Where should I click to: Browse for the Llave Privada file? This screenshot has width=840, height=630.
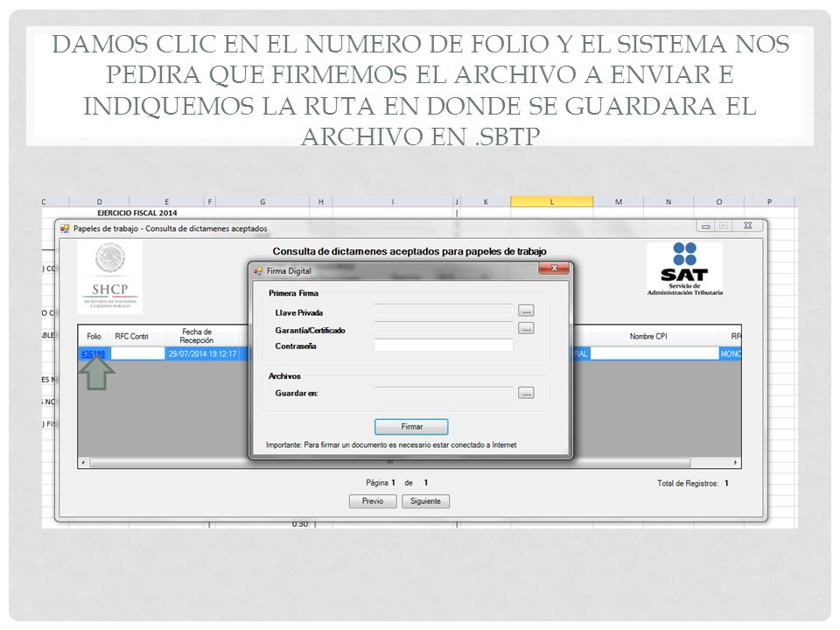526,311
